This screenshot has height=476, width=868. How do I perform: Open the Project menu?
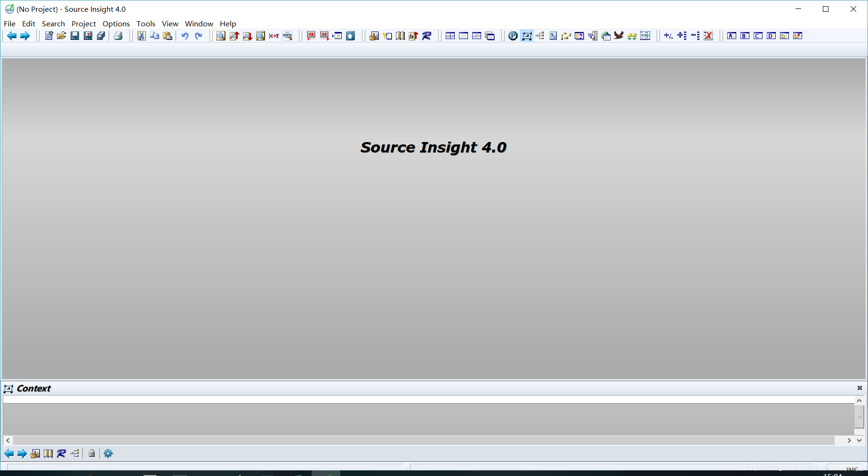click(x=84, y=24)
